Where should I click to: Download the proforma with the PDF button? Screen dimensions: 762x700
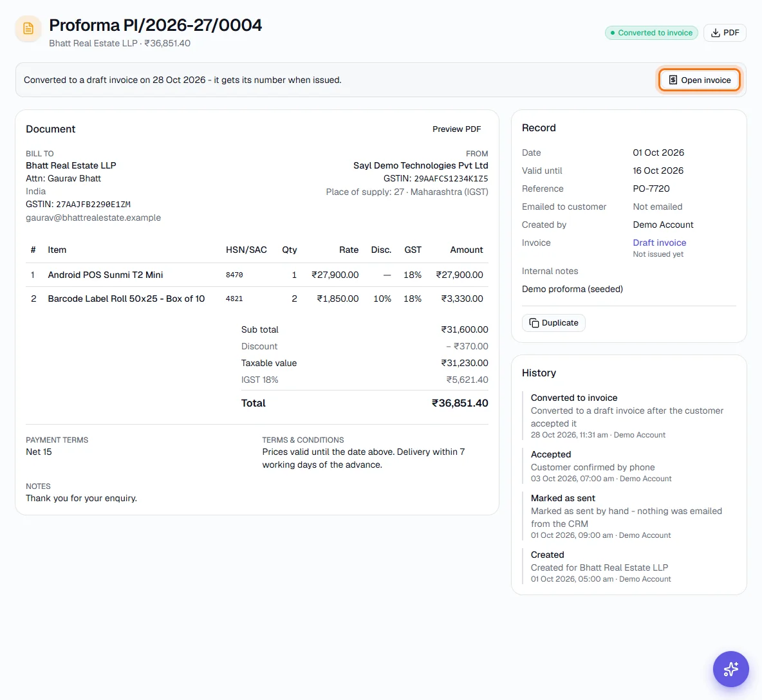(725, 33)
